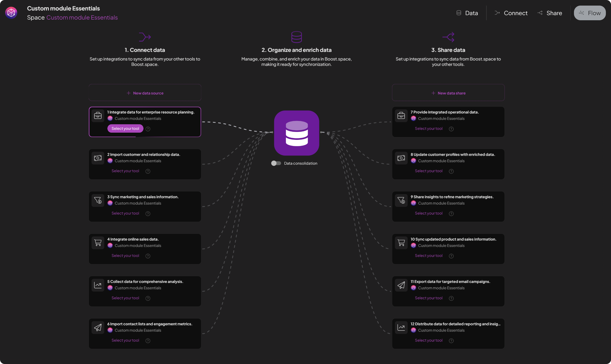
Task: Toggle the Data consolidation switch
Action: click(276, 163)
